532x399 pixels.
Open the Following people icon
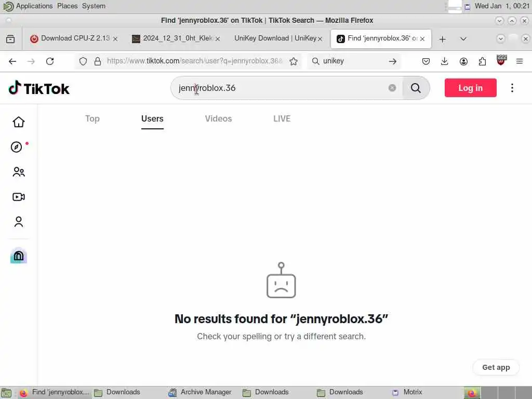tap(19, 172)
